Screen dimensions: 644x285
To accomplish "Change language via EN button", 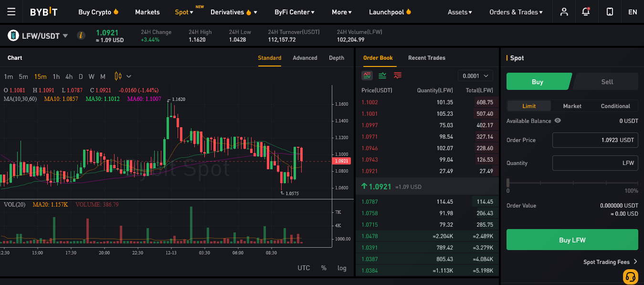I will click(633, 12).
